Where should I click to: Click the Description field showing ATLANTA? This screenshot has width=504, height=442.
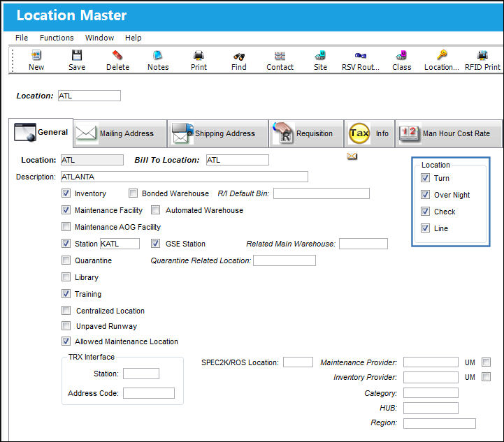coord(185,177)
